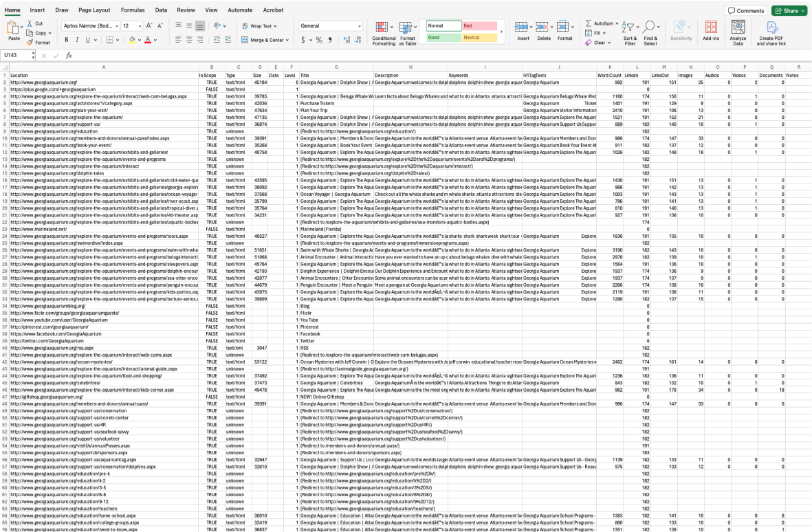
Task: Select column A header
Action: [104, 67]
